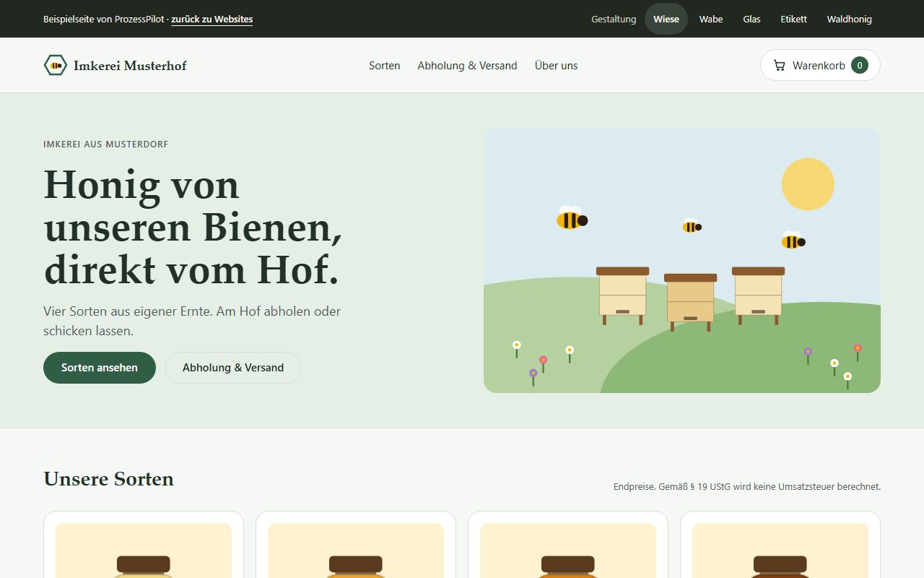Screen dimensions: 924x578
Task: Click the 'Abholung & Versand' hero button
Action: (x=233, y=368)
